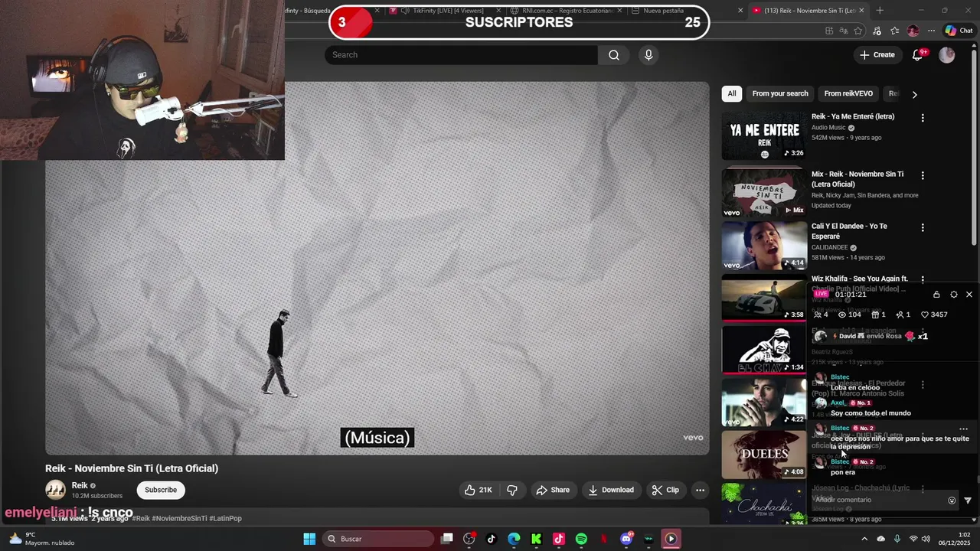Select the All filter chip
This screenshot has height=551, width=980.
732,93
